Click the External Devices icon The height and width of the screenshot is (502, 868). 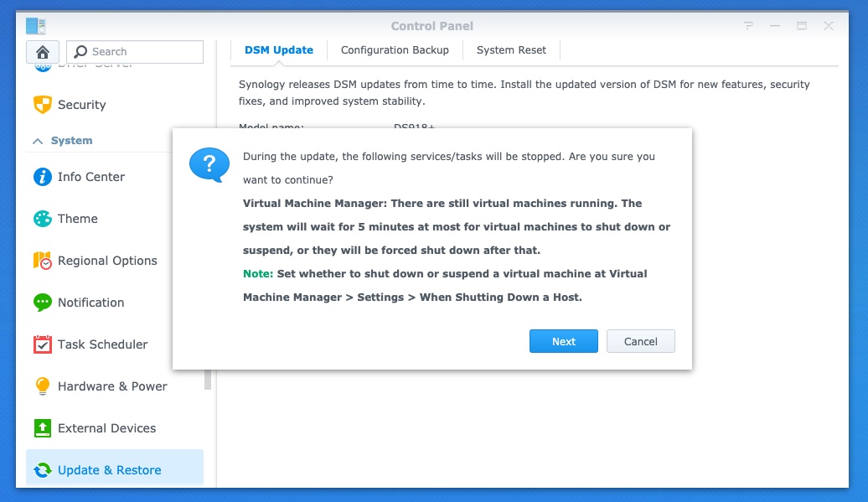point(43,428)
